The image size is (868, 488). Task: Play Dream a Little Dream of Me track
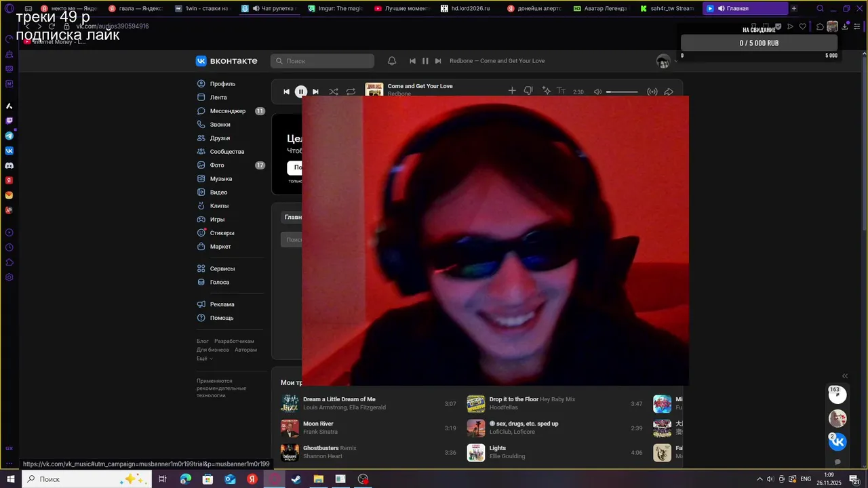tap(290, 404)
